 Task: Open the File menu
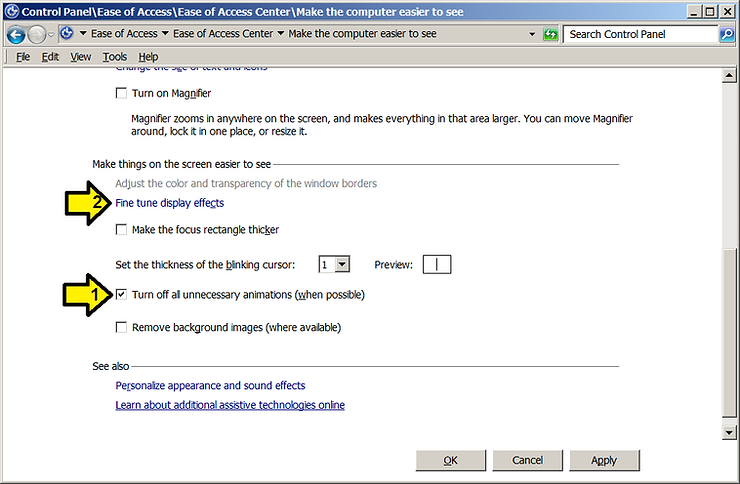point(23,57)
